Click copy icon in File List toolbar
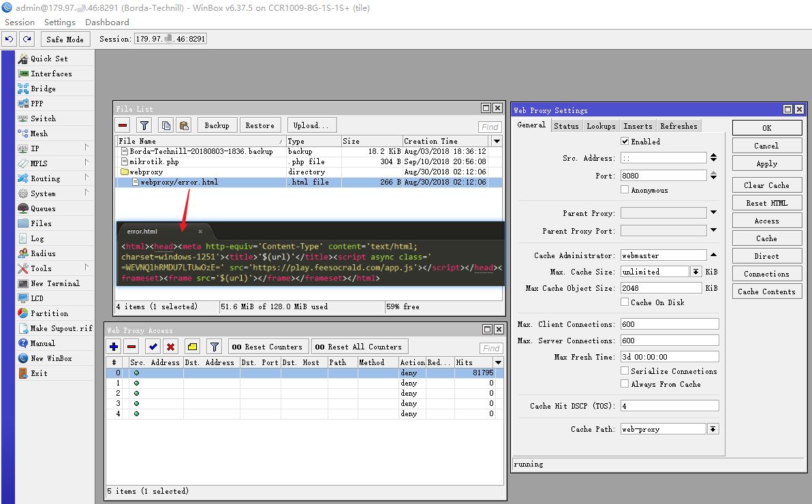 [x=166, y=125]
